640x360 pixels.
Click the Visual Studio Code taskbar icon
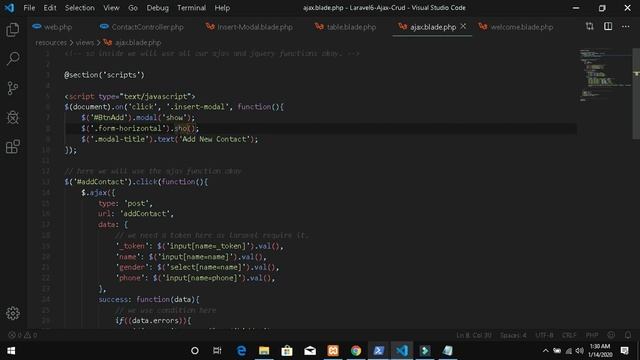[402, 351]
